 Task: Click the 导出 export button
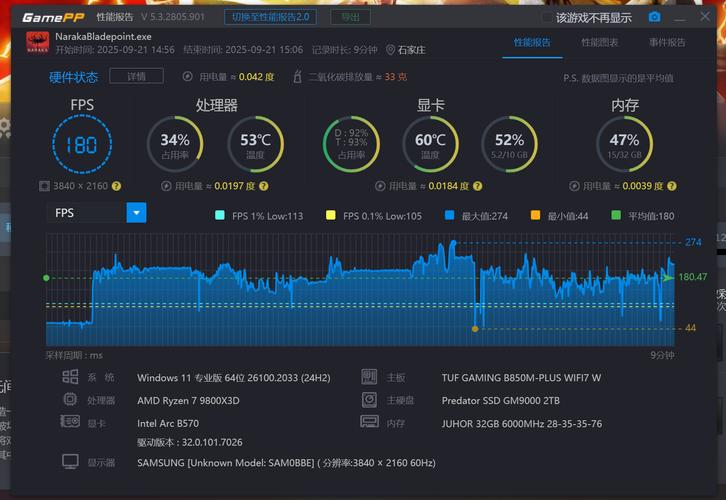[350, 17]
